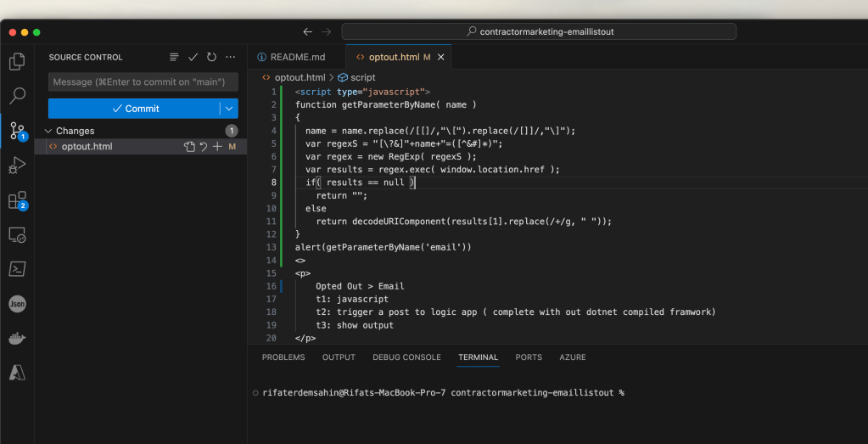Screen dimensions: 868x444
Task: Go back with navigation arrow
Action: 308,31
